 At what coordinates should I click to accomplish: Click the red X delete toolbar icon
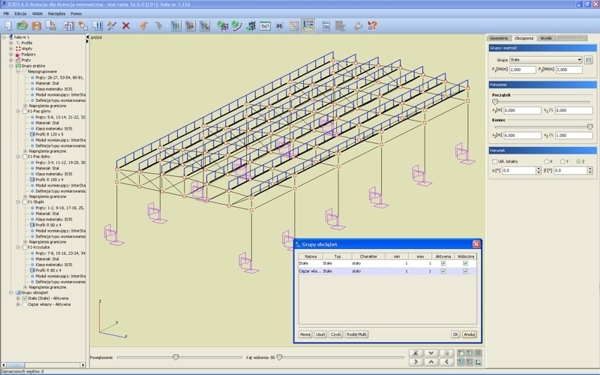pos(126,26)
